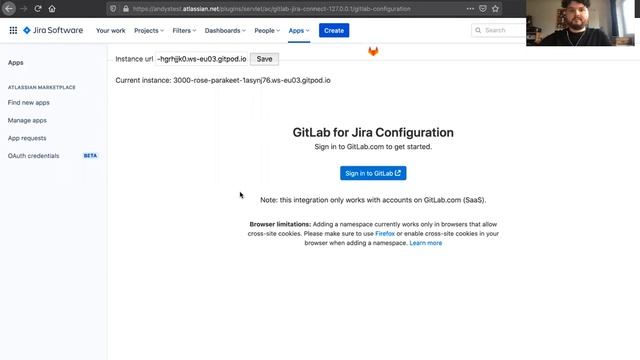The height and width of the screenshot is (360, 640).
Task: Click the browser forward arrow
Action: 24,9
